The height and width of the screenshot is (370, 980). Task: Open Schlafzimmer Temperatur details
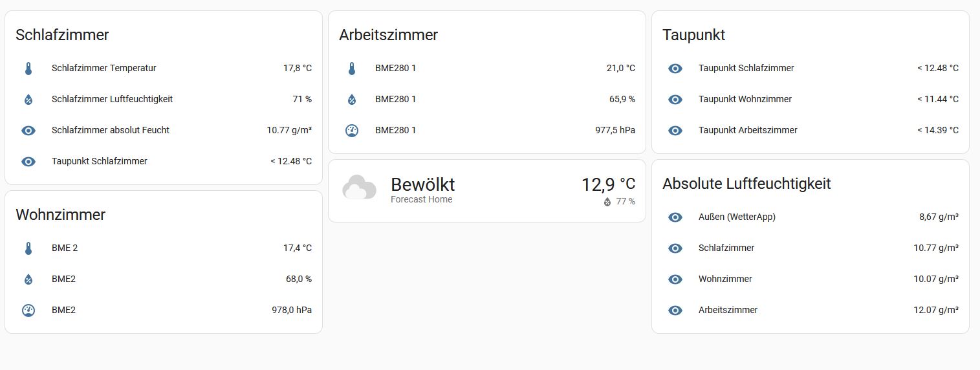click(164, 69)
